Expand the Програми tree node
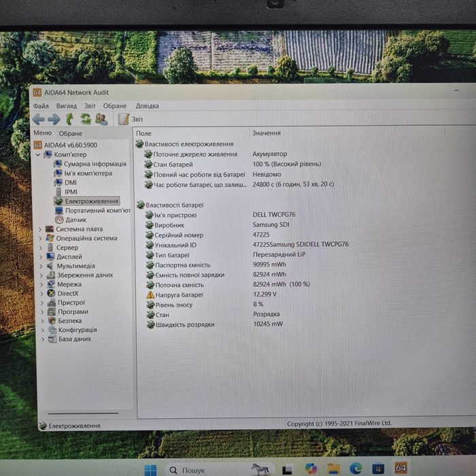 42,312
